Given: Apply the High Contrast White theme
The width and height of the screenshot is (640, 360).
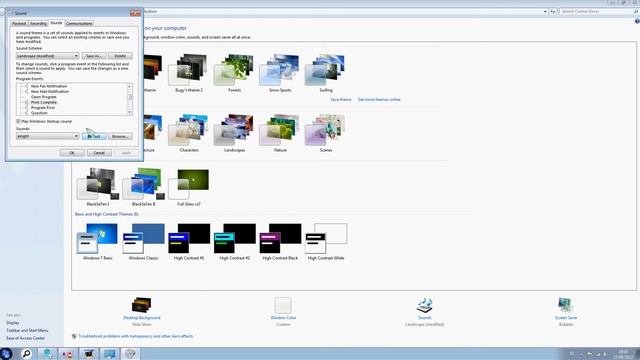Looking at the screenshot, I should pos(326,242).
